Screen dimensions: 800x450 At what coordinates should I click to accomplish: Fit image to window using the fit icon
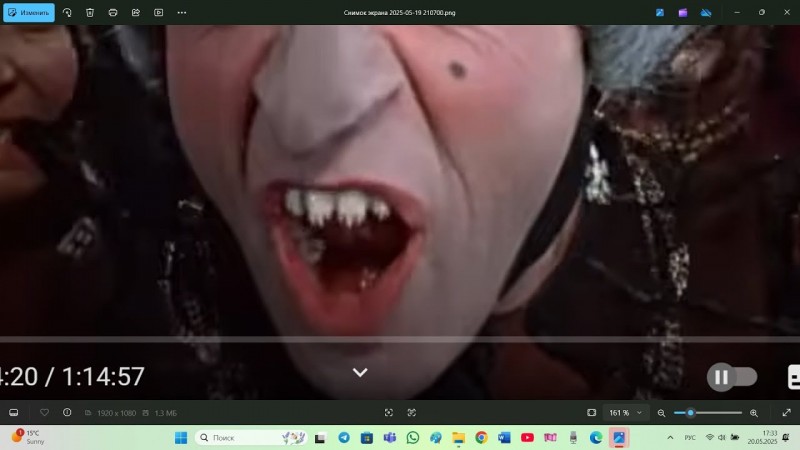(591, 412)
